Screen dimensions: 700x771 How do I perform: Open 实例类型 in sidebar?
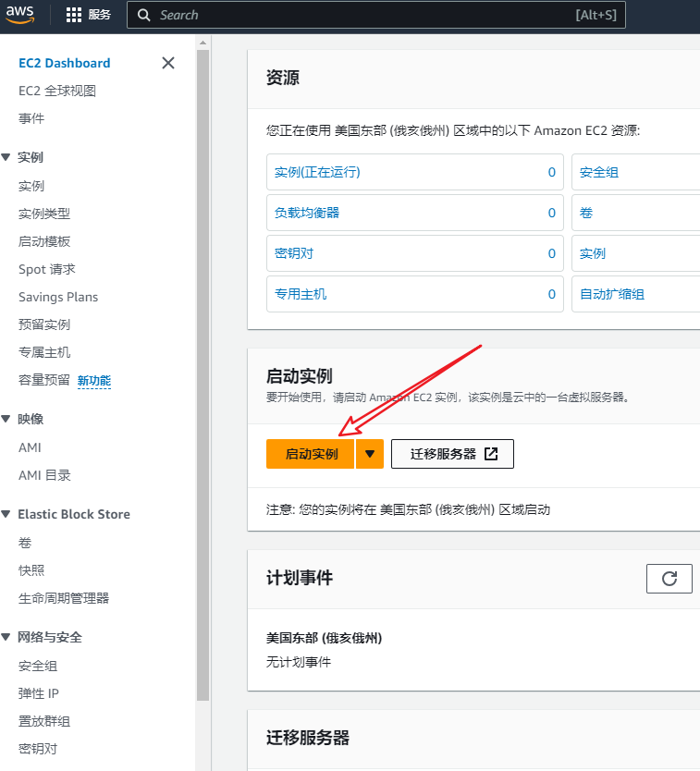(x=44, y=214)
